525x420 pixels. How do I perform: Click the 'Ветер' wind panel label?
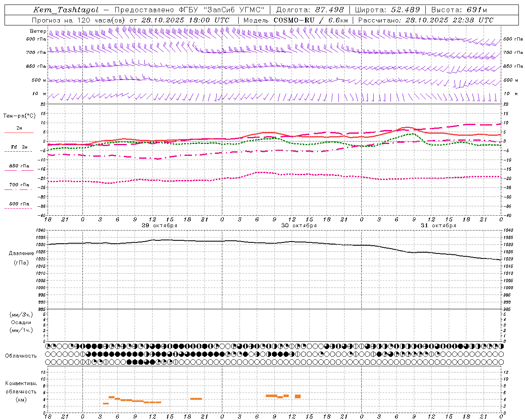(38, 31)
